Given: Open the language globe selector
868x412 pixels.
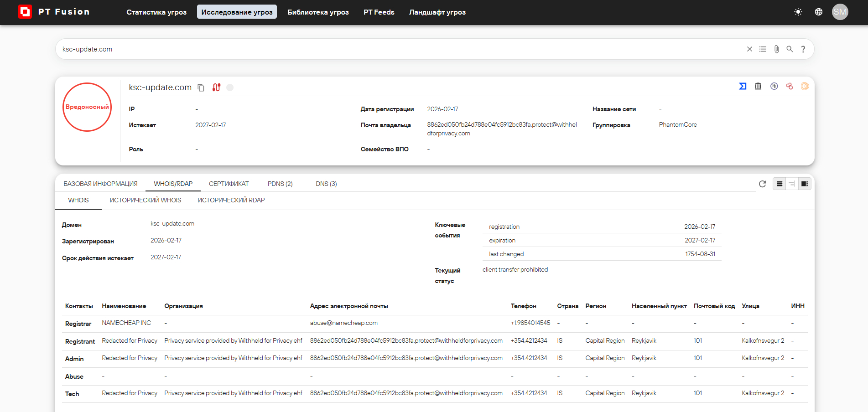Looking at the screenshot, I should 819,12.
